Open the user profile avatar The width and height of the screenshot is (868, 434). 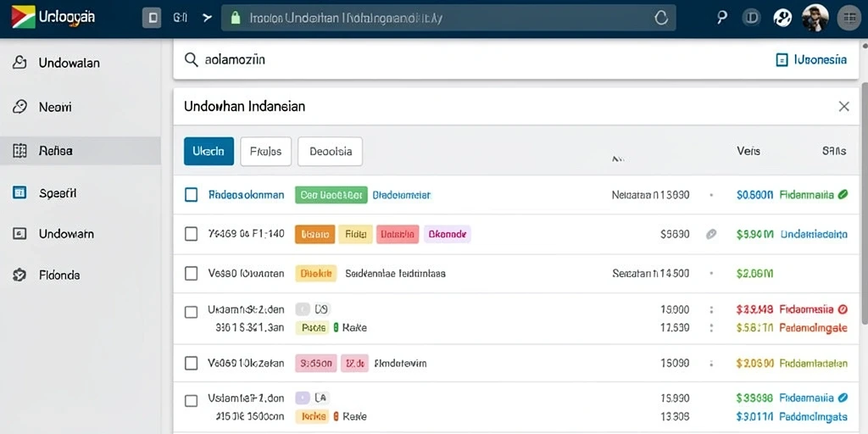[x=815, y=18]
